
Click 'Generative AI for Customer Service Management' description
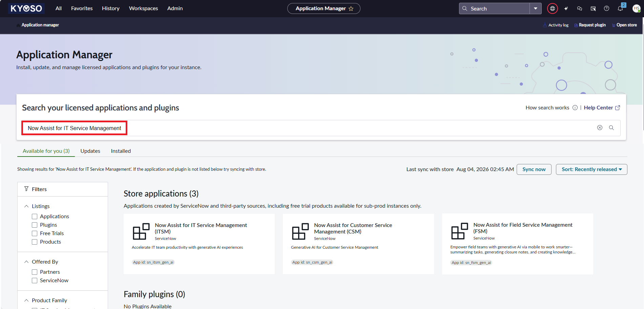334,247
